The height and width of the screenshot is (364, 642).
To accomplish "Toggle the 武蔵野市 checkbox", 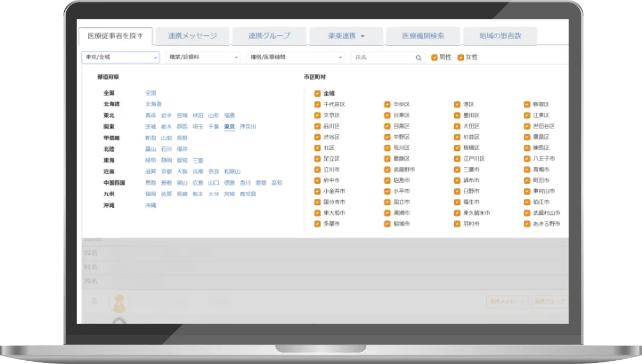I will point(387,169).
